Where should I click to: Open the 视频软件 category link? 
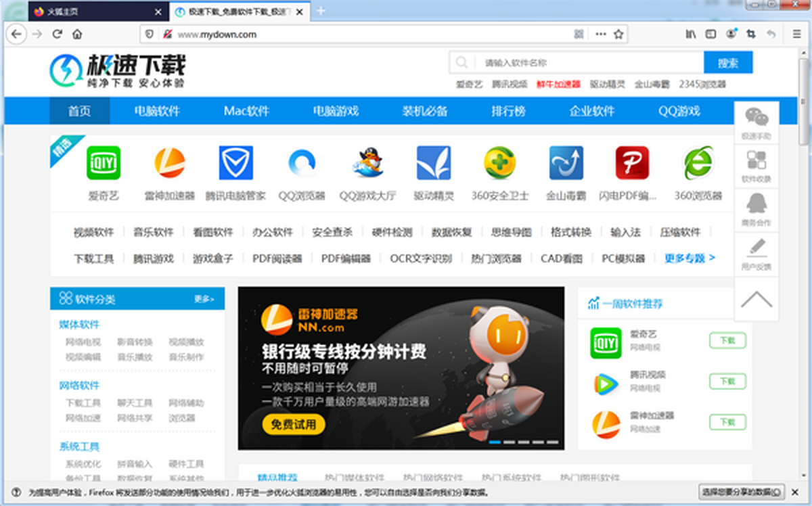point(93,232)
